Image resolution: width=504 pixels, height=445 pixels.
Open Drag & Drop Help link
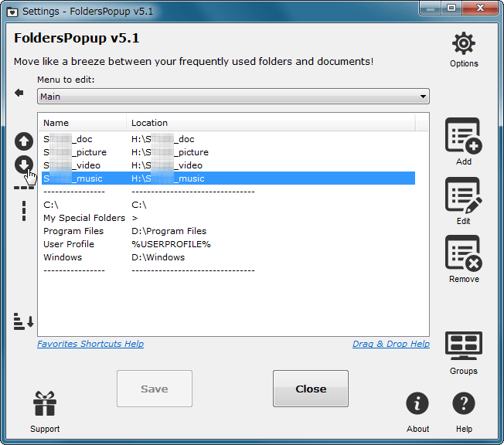391,344
